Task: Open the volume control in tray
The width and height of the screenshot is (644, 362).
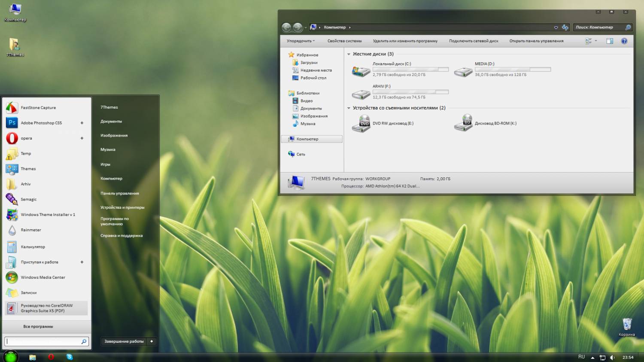Action: point(613,357)
